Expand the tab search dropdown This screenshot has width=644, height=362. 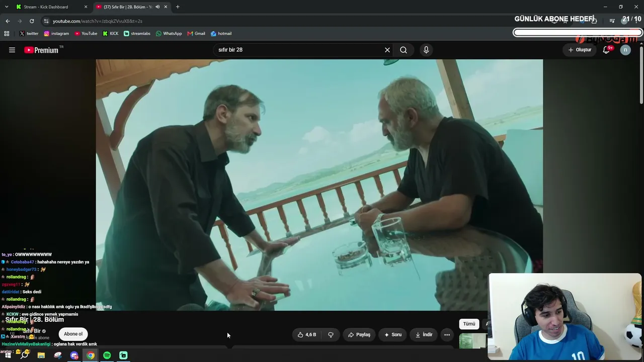(7, 7)
